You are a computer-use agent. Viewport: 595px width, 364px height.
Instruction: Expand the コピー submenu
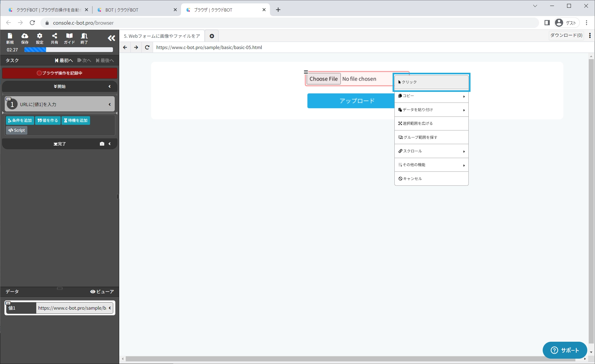point(431,96)
